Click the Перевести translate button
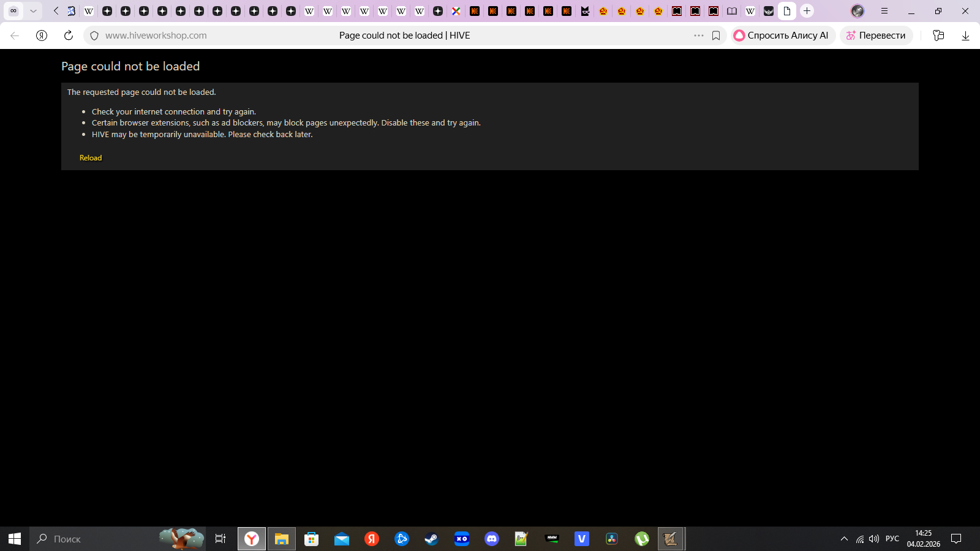 point(876,36)
